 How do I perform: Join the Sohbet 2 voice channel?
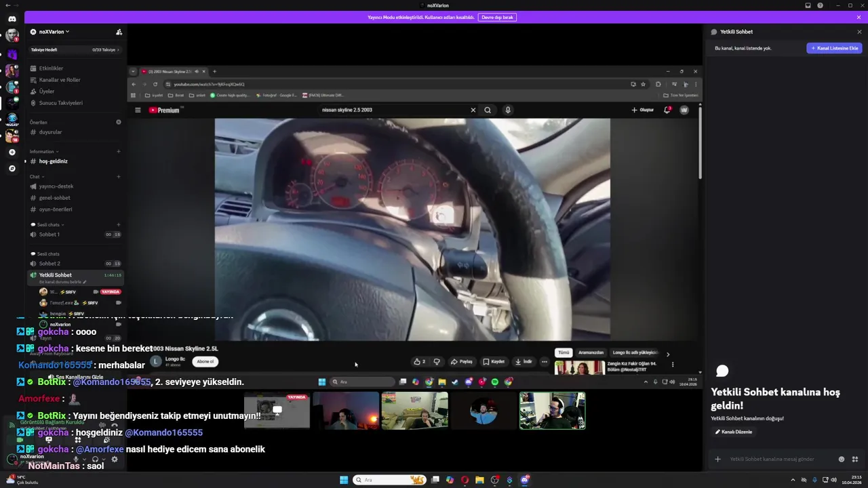coord(75,264)
